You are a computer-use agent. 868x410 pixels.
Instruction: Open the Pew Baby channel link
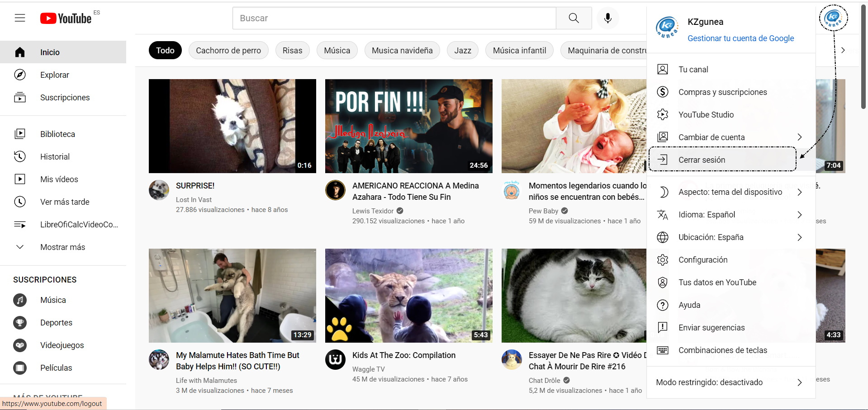coord(543,211)
